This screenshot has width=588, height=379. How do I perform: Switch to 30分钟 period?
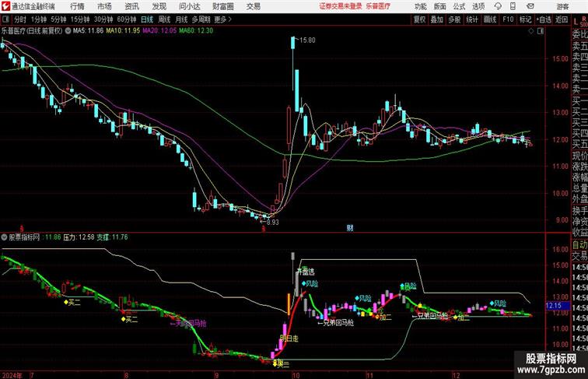click(103, 19)
